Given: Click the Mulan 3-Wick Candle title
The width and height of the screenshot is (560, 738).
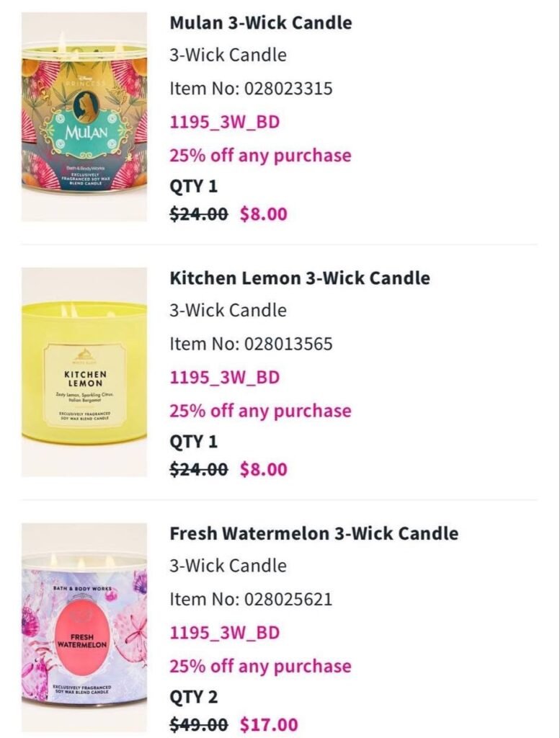Looking at the screenshot, I should tap(261, 22).
